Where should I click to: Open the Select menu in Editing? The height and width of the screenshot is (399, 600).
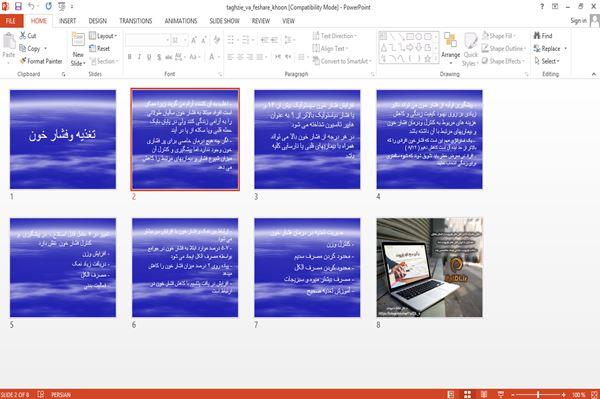point(547,61)
